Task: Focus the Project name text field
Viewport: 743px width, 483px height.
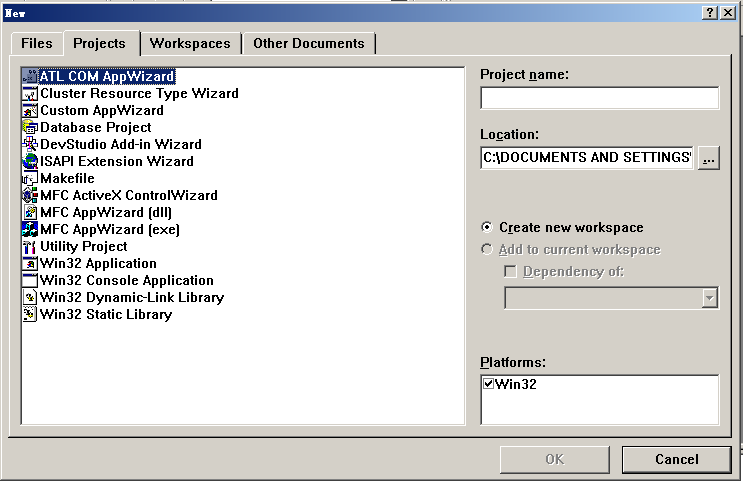Action: pos(599,98)
